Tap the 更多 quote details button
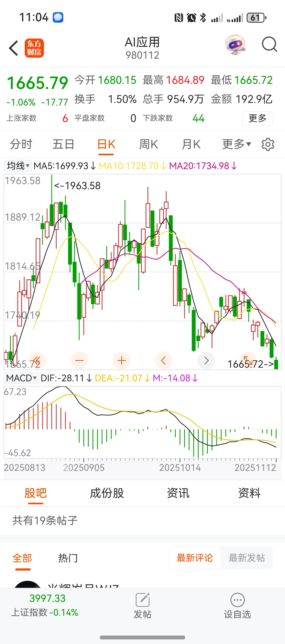The height and width of the screenshot is (644, 285). coord(257,118)
